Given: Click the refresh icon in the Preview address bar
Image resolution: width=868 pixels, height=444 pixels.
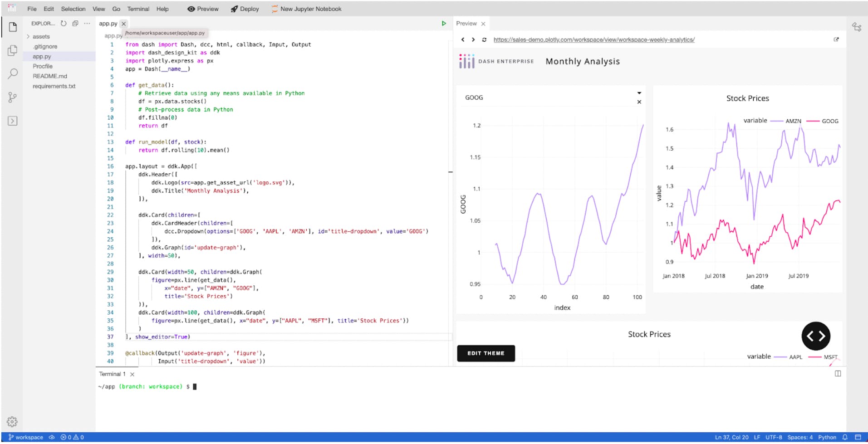Looking at the screenshot, I should tap(485, 39).
